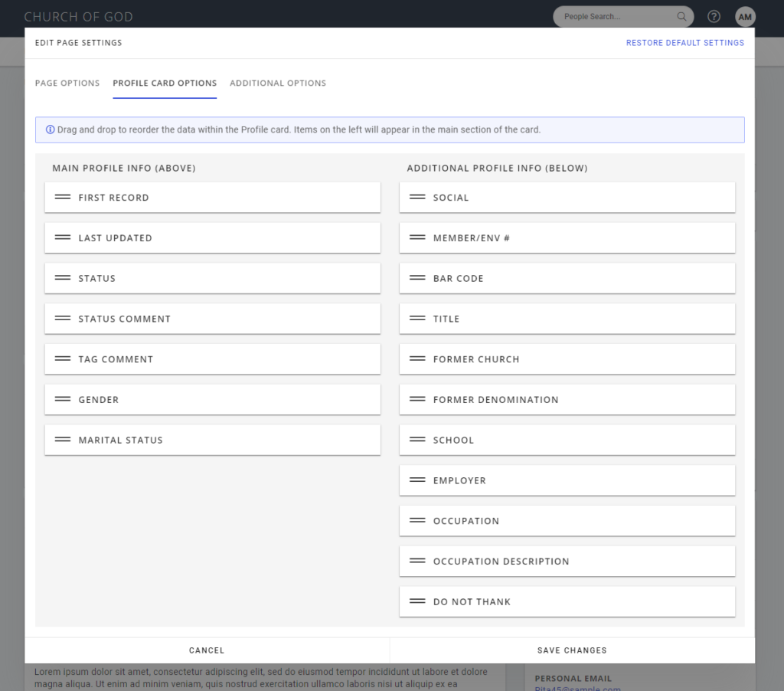Select the Marital Status text label

(120, 440)
